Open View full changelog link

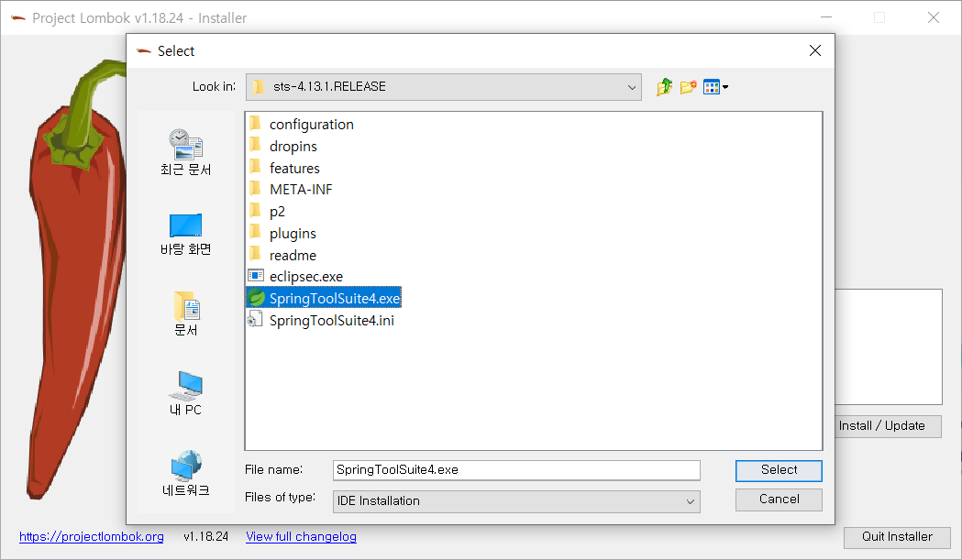tap(301, 537)
